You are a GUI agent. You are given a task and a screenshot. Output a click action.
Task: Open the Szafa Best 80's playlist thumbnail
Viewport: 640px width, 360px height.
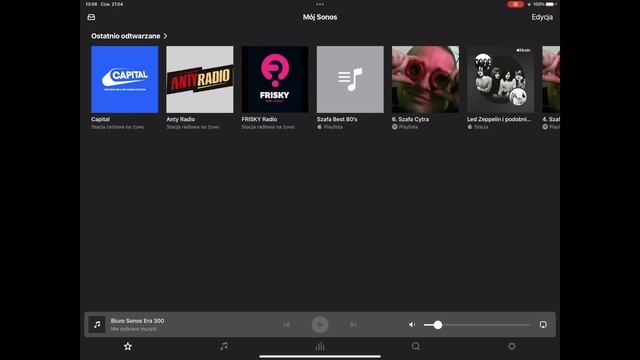350,79
